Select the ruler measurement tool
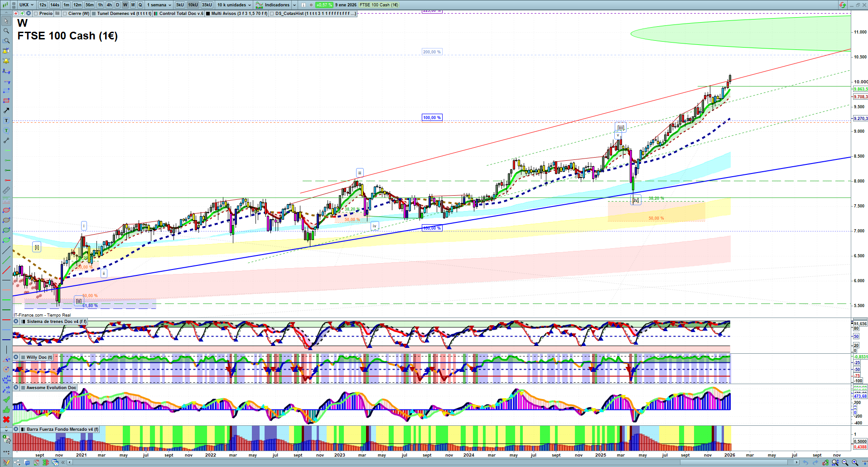 coord(6,190)
